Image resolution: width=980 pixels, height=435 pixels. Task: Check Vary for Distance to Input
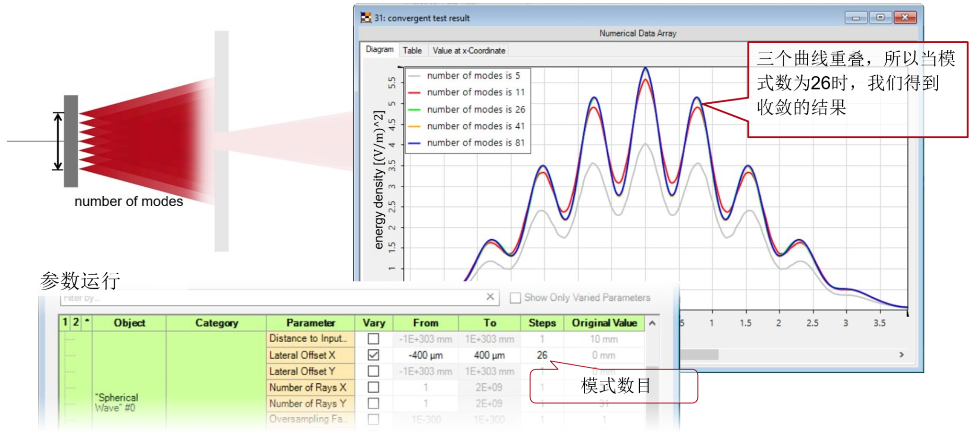point(373,339)
